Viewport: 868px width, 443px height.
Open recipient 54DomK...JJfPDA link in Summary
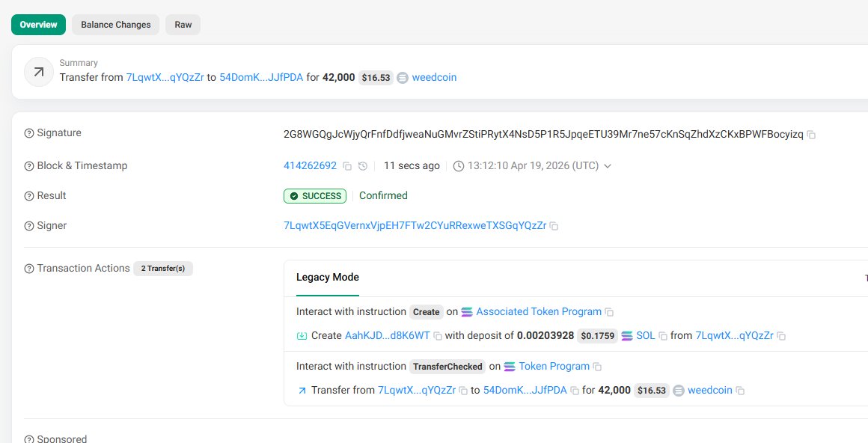tap(261, 78)
